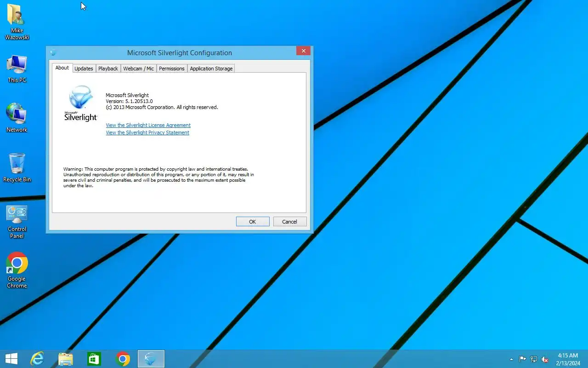Click Silverlight logo in About tab
This screenshot has height=368, width=588.
81,103
